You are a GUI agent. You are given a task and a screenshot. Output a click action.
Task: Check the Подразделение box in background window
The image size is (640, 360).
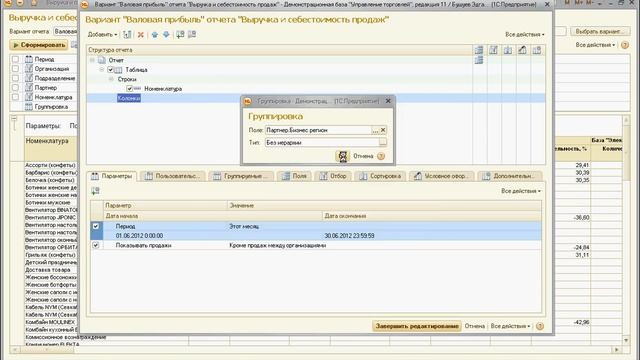(x=15, y=78)
